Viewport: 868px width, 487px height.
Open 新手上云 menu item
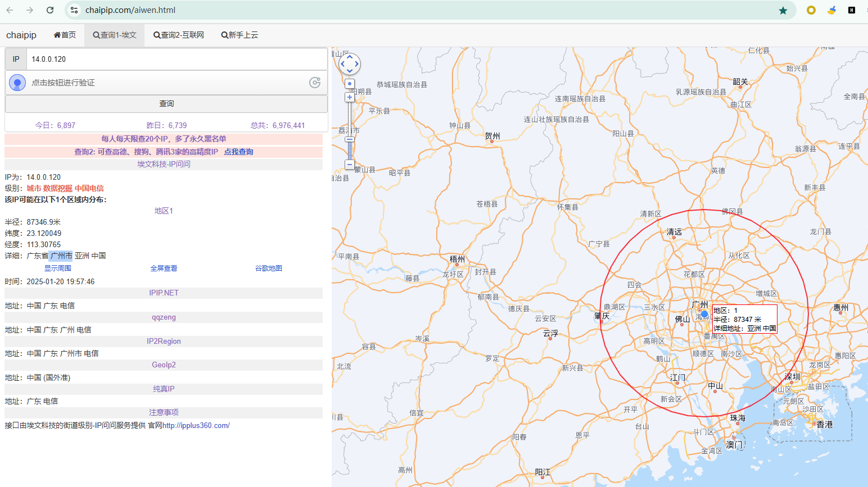(x=239, y=35)
